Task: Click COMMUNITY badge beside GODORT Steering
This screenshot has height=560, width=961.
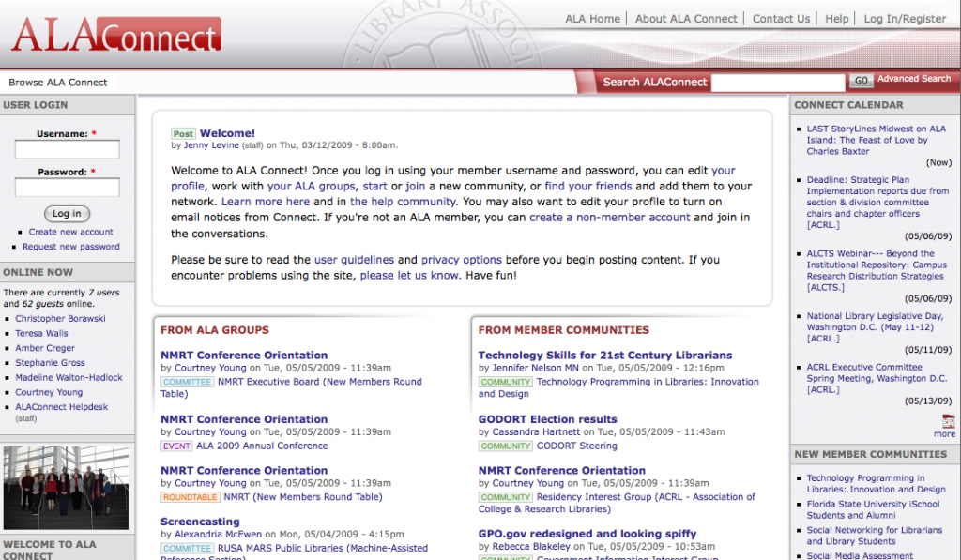Action: point(505,446)
